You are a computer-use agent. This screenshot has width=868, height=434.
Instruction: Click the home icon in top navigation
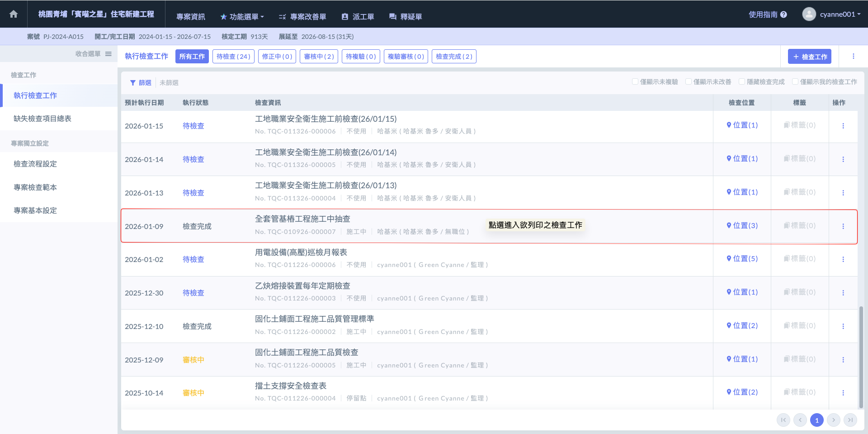(14, 14)
